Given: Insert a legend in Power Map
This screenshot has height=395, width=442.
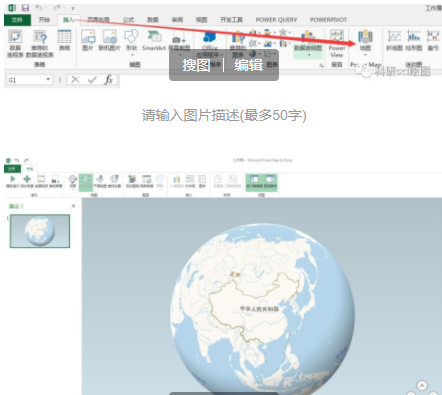Looking at the screenshot, I should click(x=202, y=181).
